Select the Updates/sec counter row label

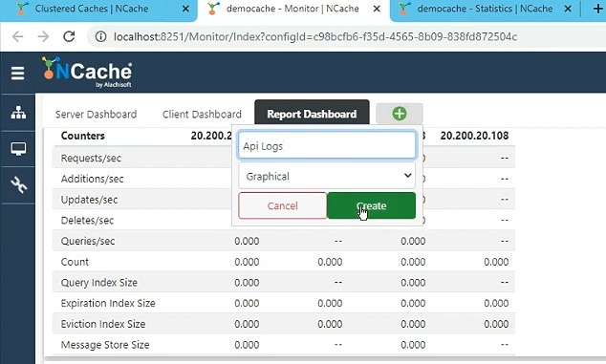(x=89, y=200)
